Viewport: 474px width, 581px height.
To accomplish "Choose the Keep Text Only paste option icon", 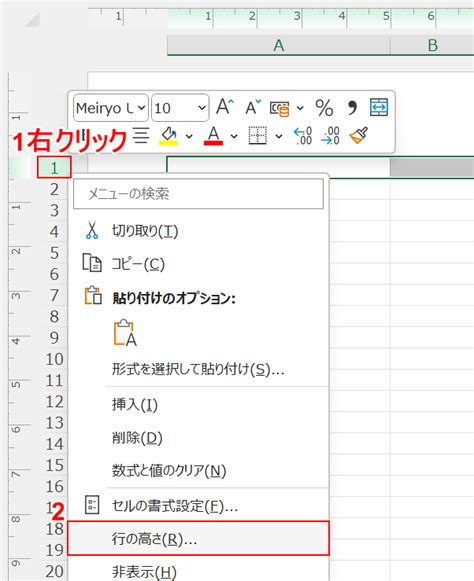I will click(x=125, y=333).
